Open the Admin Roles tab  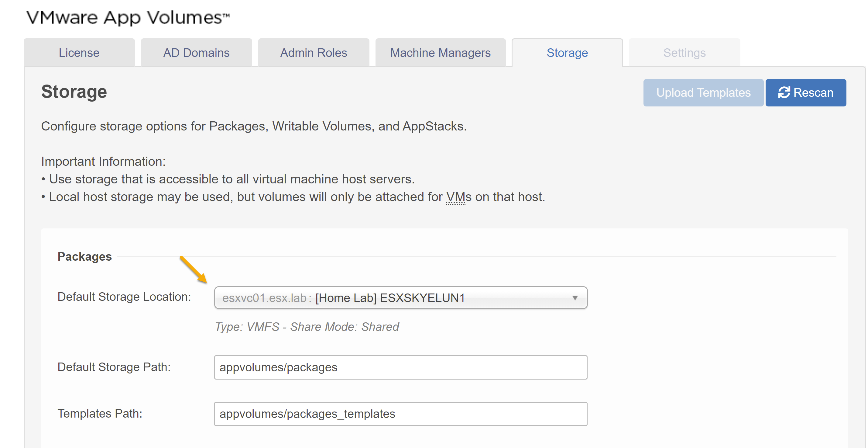click(x=314, y=53)
